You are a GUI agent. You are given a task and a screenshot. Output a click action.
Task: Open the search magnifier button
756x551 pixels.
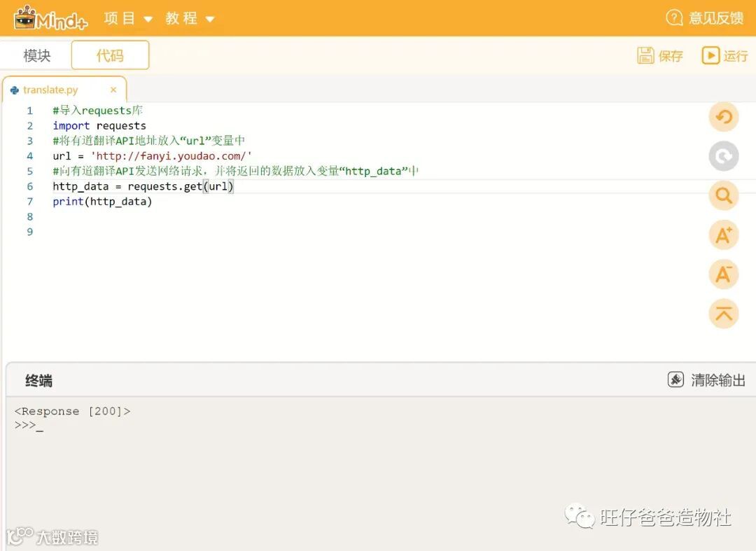[x=723, y=195]
